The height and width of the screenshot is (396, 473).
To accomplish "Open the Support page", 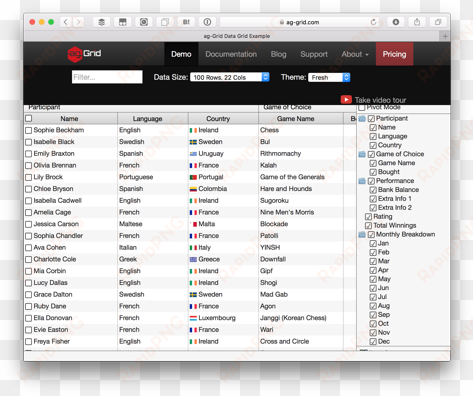I will 314,54.
